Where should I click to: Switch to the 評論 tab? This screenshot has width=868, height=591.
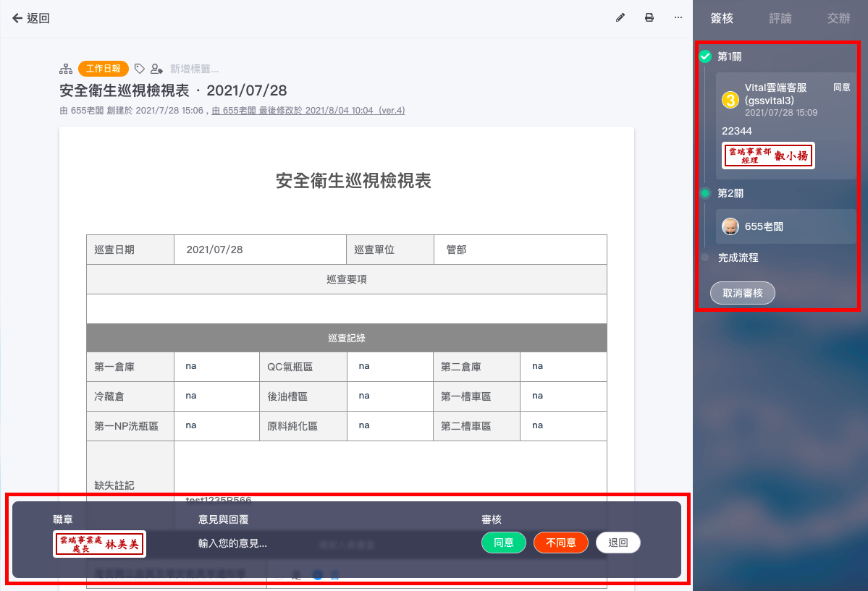pyautogui.click(x=780, y=19)
